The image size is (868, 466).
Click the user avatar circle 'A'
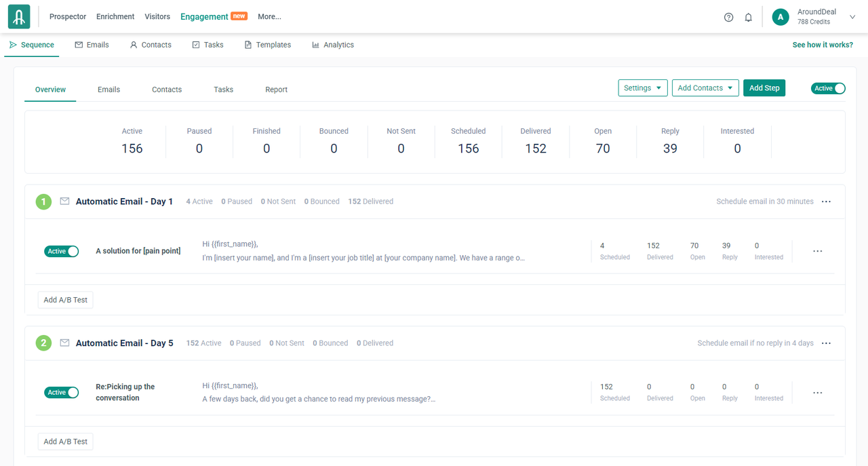[781, 17]
